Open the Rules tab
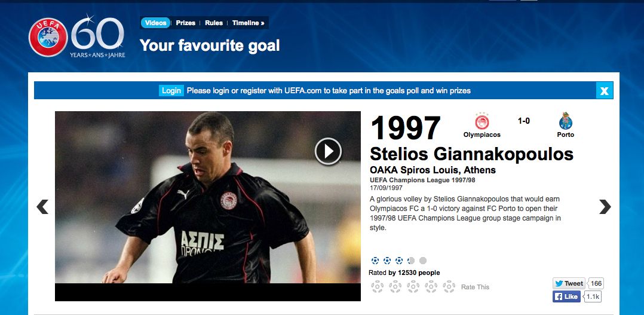Viewport: 644px width, 315px height. 214,23
